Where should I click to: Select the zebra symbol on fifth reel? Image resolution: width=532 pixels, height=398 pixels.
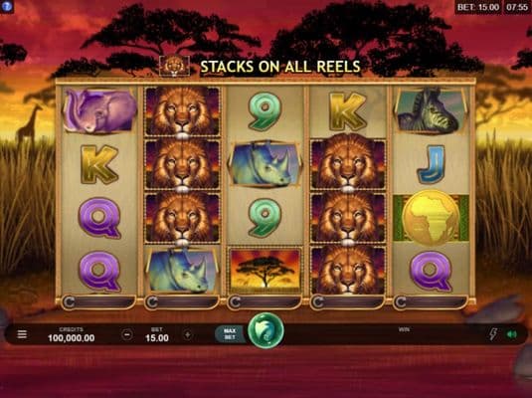tap(431, 110)
